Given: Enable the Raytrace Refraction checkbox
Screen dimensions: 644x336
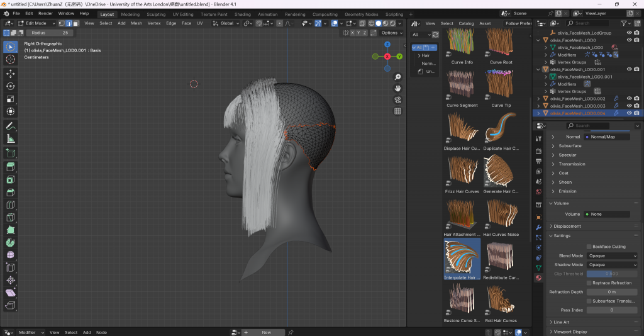Looking at the screenshot, I should click(x=589, y=283).
